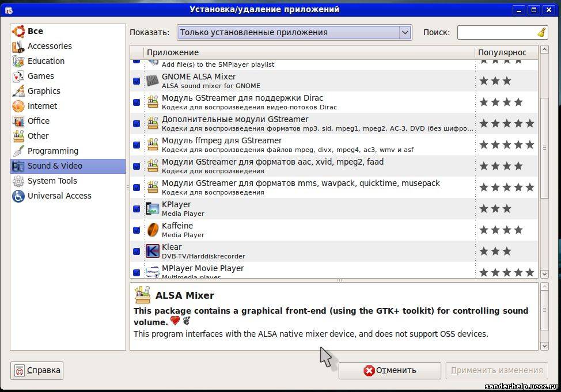Click the KPlayer application icon
The height and width of the screenshot is (392, 561).
[153, 208]
